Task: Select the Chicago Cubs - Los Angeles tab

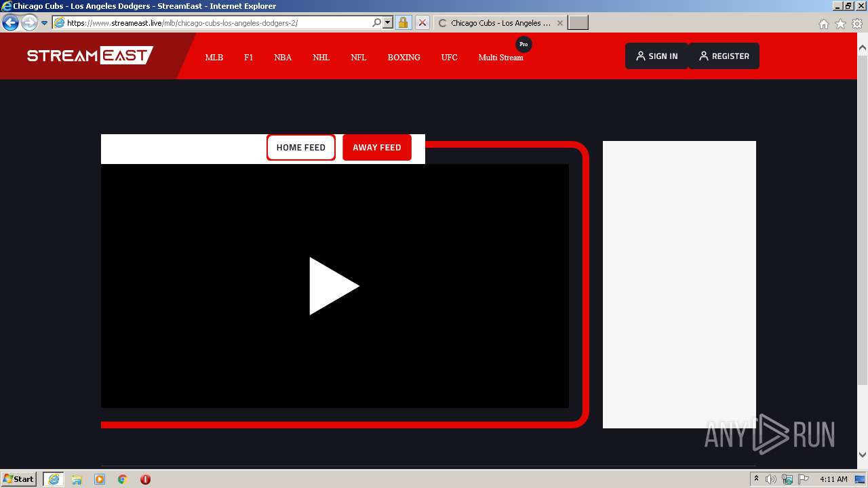Action: (x=500, y=23)
